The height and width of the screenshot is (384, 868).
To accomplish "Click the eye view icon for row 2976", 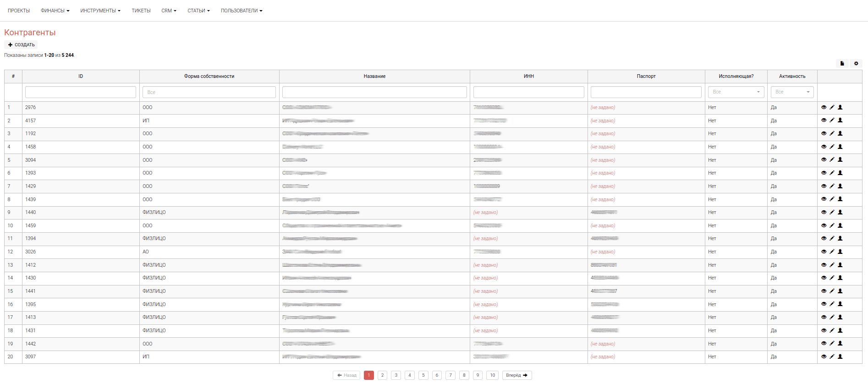I will pyautogui.click(x=824, y=107).
